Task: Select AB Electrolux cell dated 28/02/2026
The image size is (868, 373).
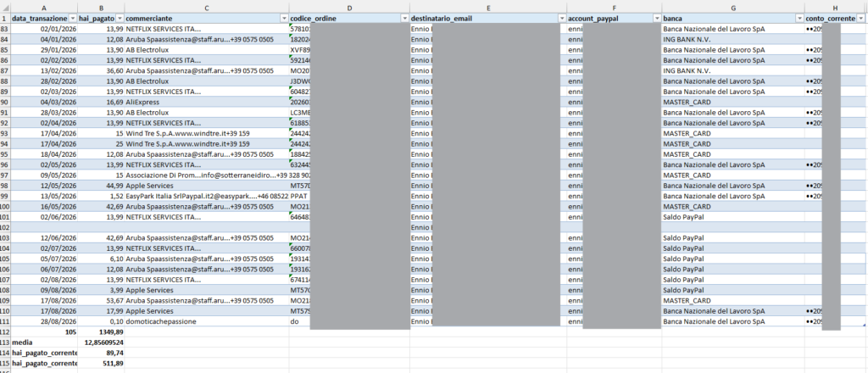Action: point(207,81)
